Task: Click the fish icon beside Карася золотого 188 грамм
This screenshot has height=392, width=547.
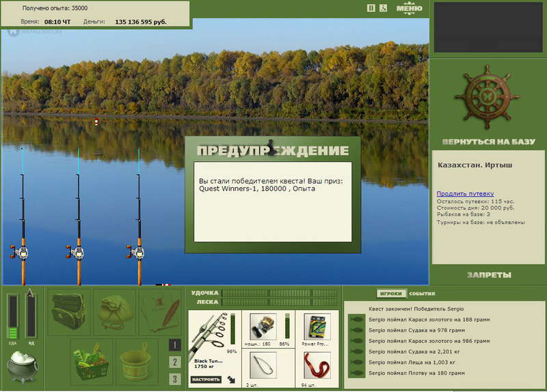Action: pyautogui.click(x=356, y=320)
